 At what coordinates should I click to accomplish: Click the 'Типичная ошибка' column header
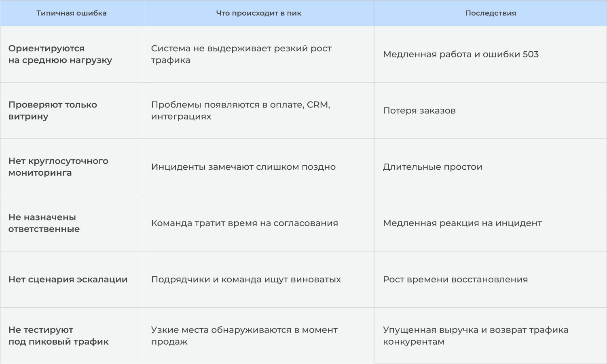click(72, 13)
